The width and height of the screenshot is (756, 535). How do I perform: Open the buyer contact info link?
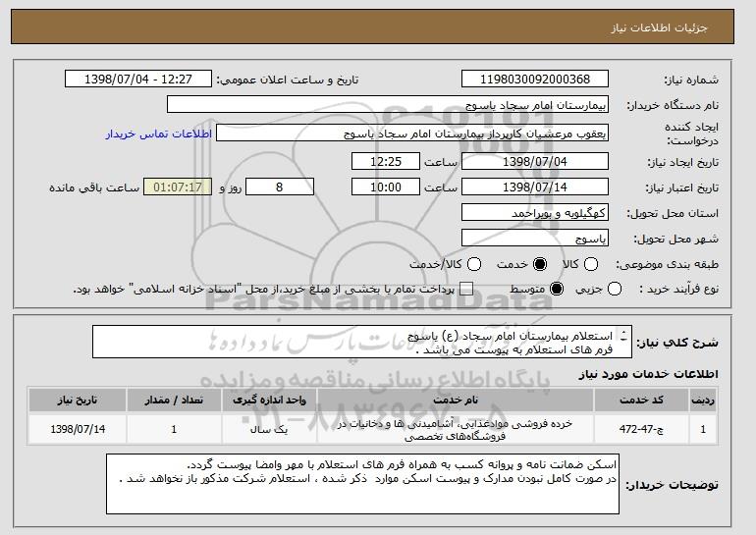pos(159,134)
